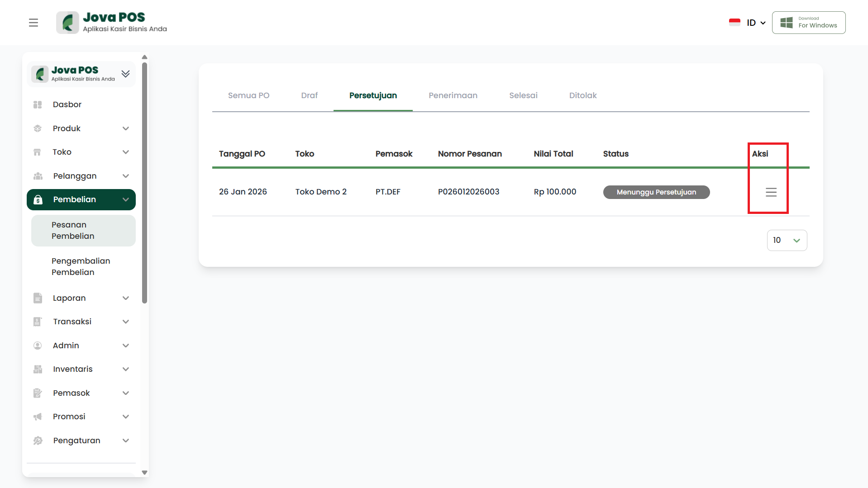Click the Laporan document icon

click(38, 298)
